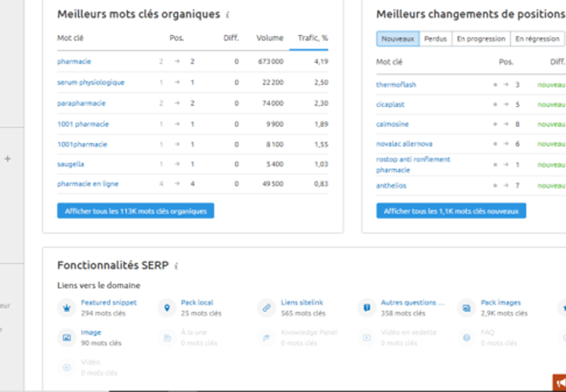Click Afficher tous les 1,1K mots clés nouveaux
The width and height of the screenshot is (566, 392).
(x=451, y=211)
